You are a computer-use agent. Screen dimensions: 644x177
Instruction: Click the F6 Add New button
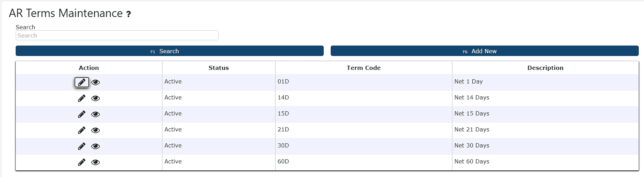(x=485, y=51)
